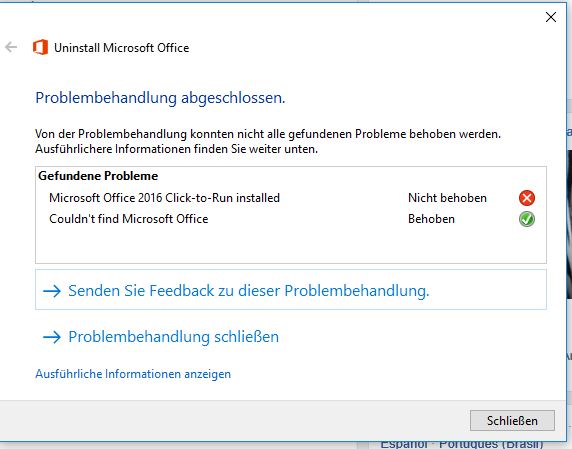Click the orange Office logo icon

[x=40, y=47]
